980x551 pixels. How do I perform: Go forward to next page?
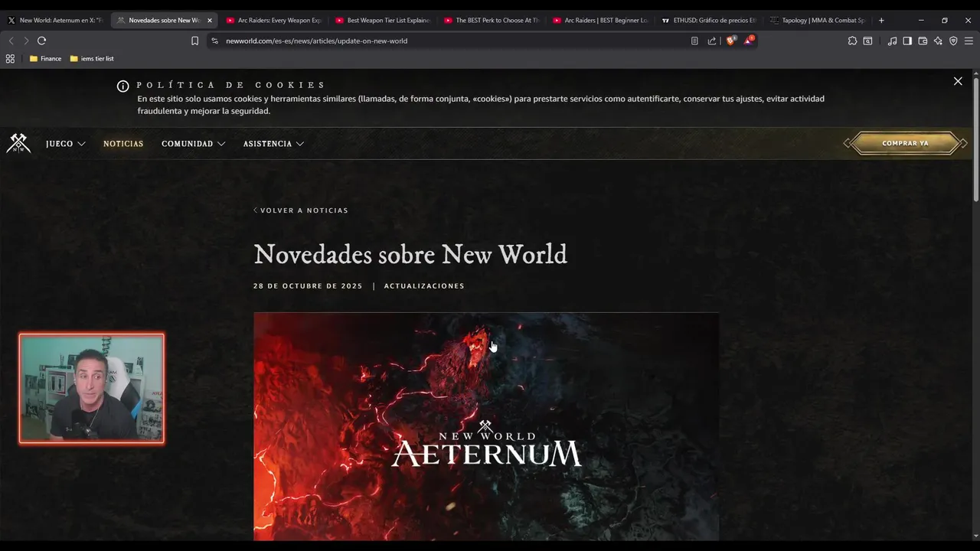(x=26, y=41)
